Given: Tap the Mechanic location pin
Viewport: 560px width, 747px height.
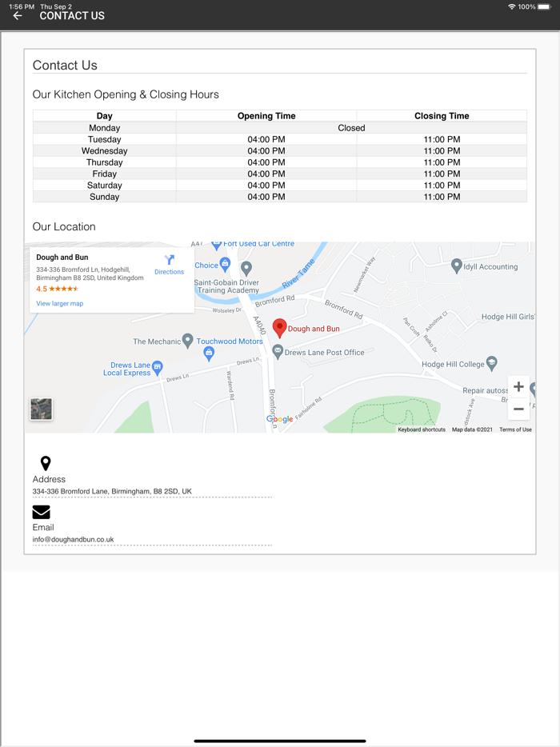Looking at the screenshot, I should pos(188,340).
